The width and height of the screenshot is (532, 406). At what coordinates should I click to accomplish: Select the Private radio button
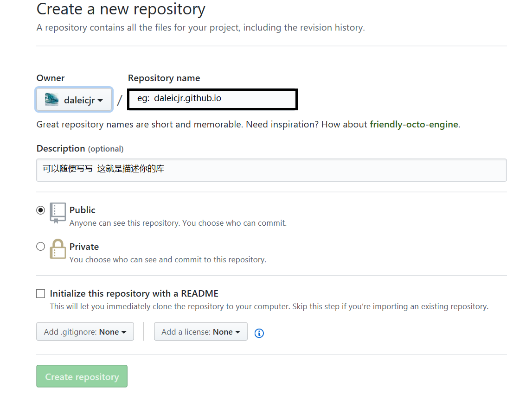pyautogui.click(x=41, y=247)
